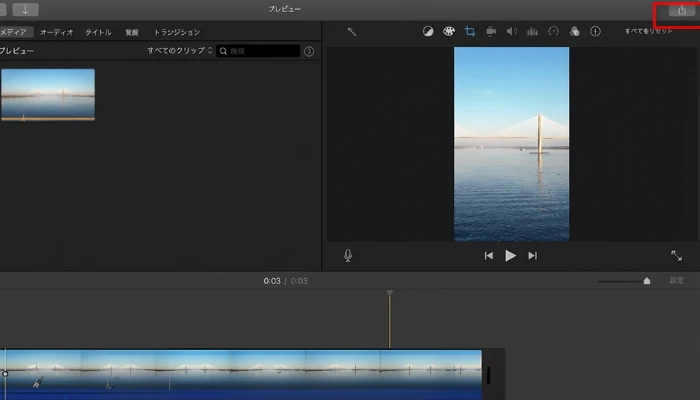This screenshot has height=400, width=700.
Task: Open the color balance tool
Action: [428, 32]
